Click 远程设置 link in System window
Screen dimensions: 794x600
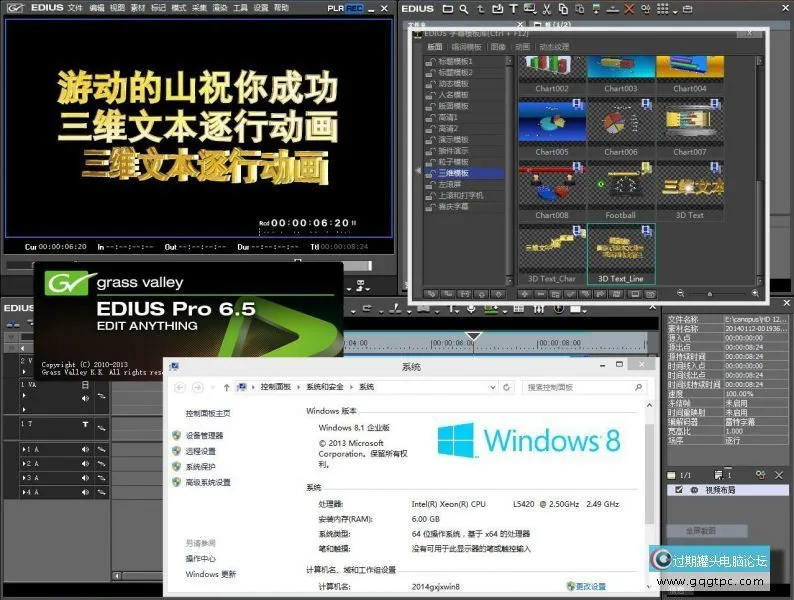point(201,451)
